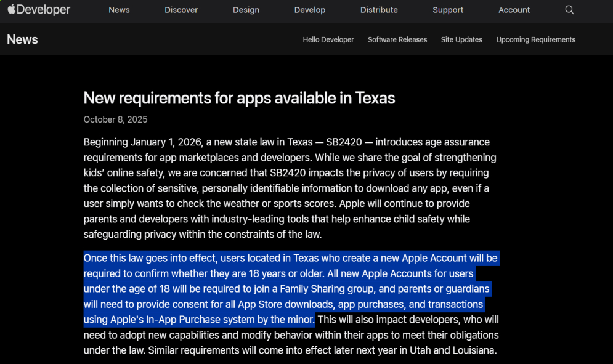Open the Upcoming Requirements link
The height and width of the screenshot is (364, 613).
535,39
